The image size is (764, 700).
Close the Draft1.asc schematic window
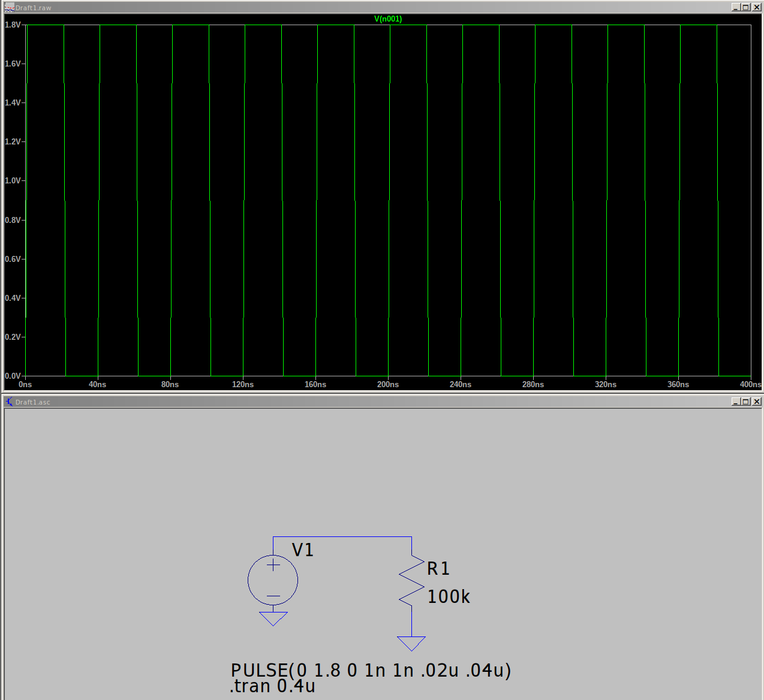(756, 402)
